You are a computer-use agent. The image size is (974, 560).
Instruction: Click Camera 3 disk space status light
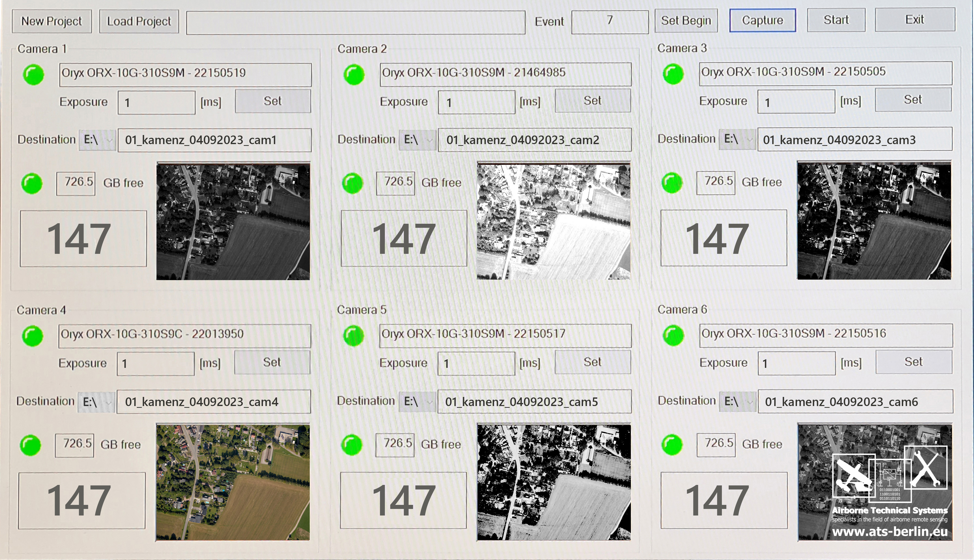672,183
